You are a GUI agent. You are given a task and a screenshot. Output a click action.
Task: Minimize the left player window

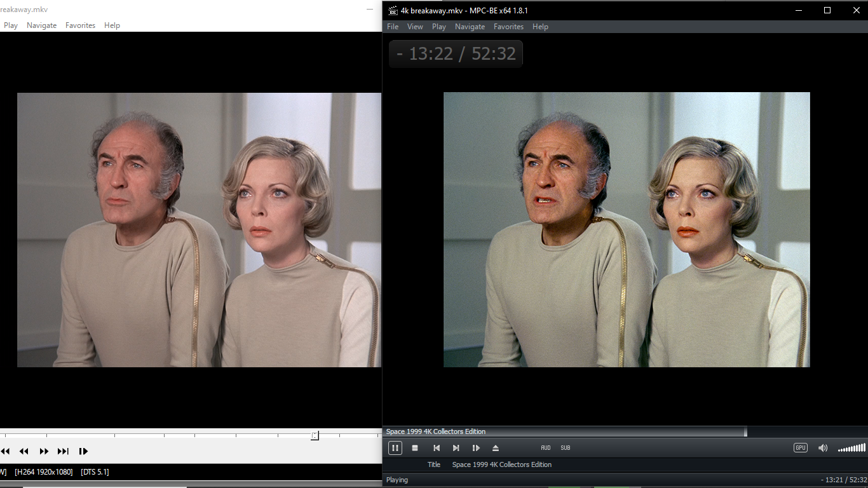(370, 10)
